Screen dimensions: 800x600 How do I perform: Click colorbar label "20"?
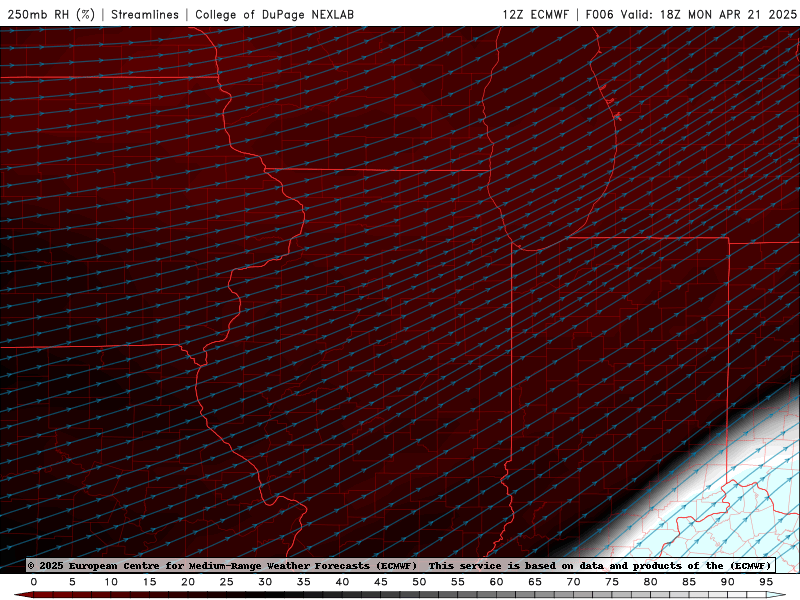click(188, 582)
